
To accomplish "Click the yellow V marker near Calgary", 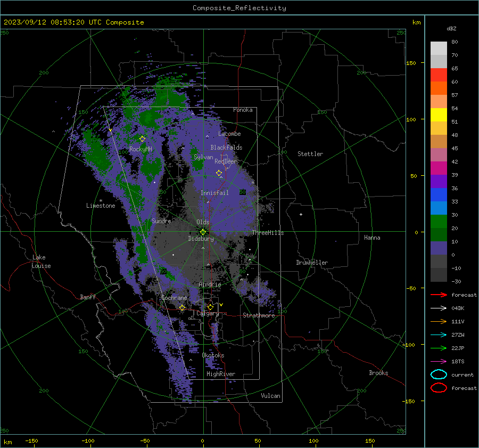I will point(221,305).
